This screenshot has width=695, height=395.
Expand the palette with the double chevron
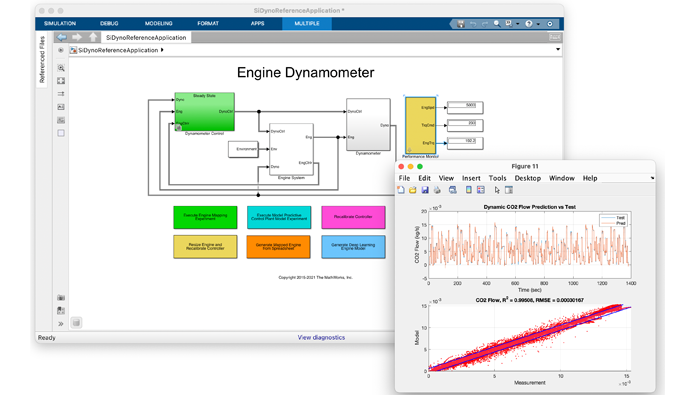pos(61,324)
